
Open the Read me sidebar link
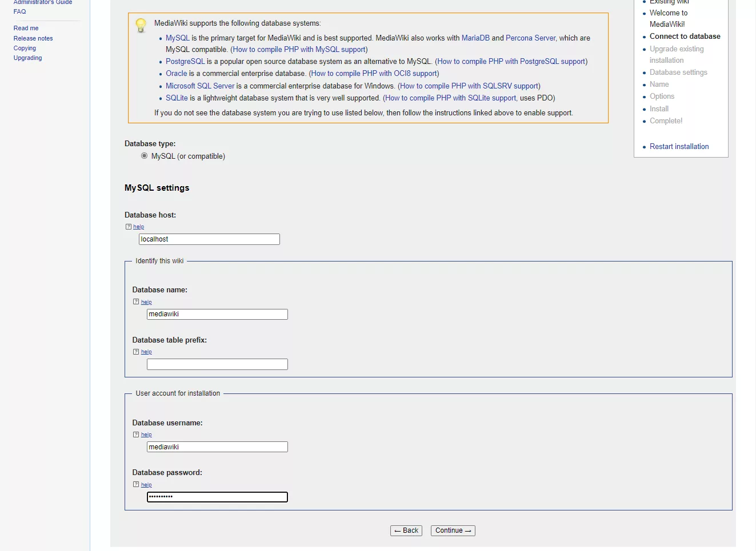[x=26, y=28]
